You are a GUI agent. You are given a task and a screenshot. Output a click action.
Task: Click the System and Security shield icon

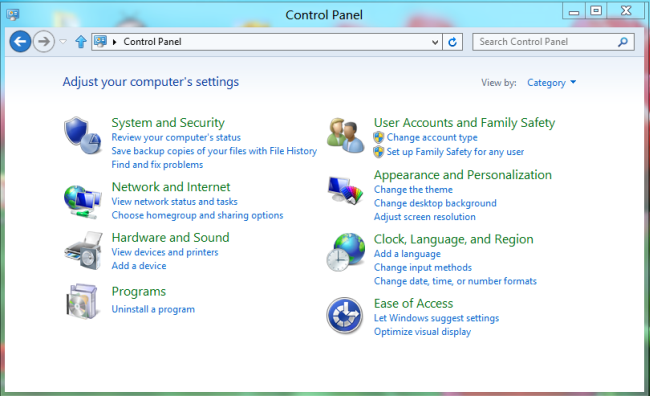[82, 136]
